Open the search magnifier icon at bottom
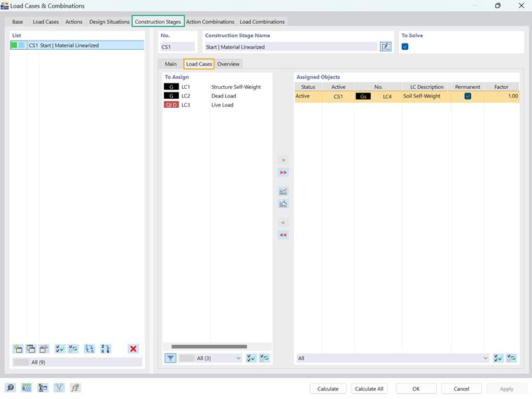This screenshot has width=532, height=399. pyautogui.click(x=10, y=388)
